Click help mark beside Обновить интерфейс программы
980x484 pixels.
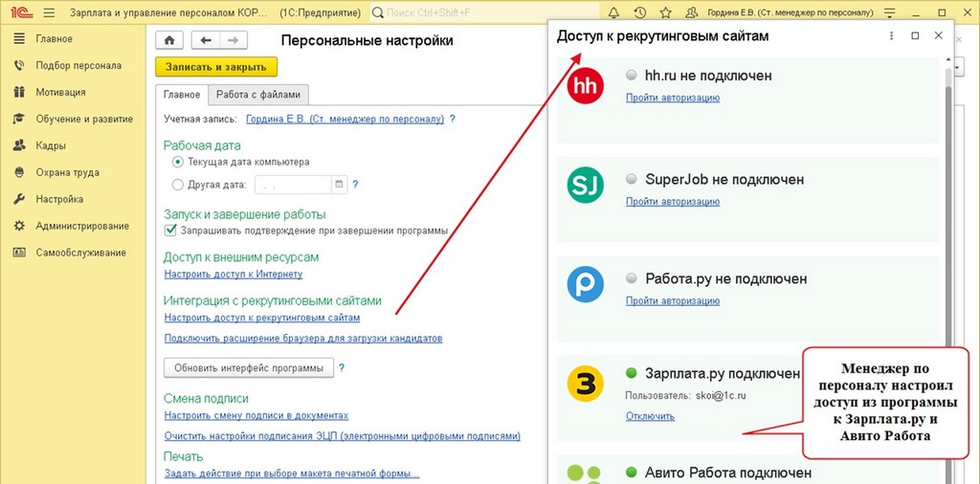tap(342, 368)
